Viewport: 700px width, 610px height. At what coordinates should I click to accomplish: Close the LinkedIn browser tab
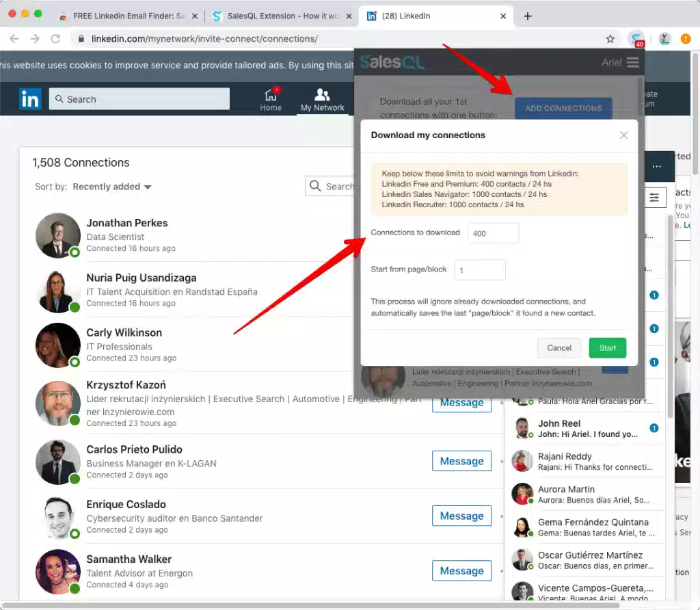pyautogui.click(x=503, y=16)
